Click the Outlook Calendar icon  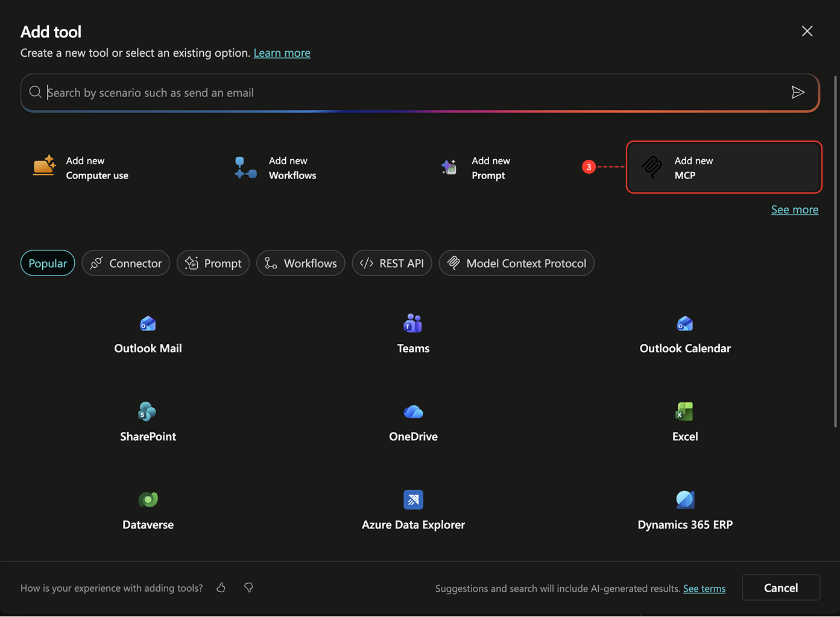(685, 324)
